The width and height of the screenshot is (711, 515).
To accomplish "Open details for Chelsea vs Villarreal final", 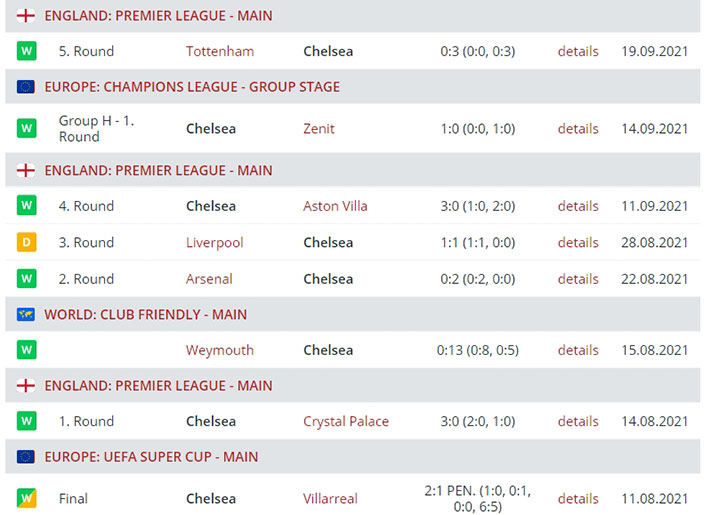I will (x=578, y=498).
